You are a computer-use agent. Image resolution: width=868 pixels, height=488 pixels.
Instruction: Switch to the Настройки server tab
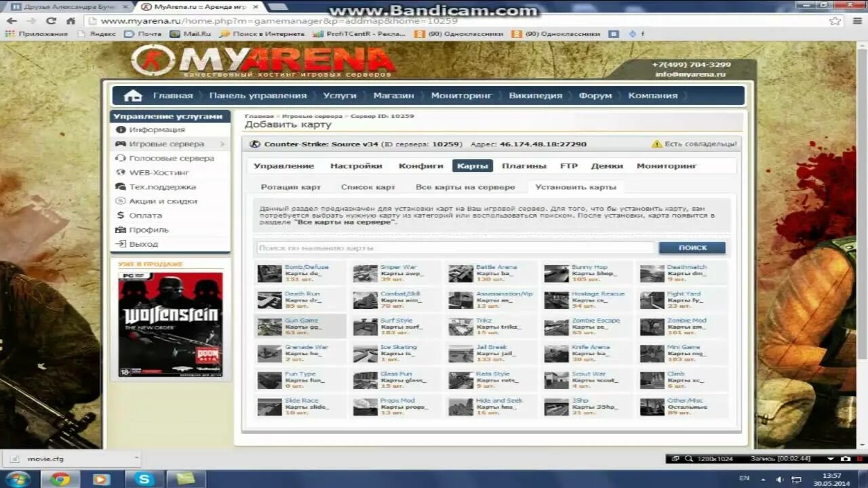coord(356,165)
